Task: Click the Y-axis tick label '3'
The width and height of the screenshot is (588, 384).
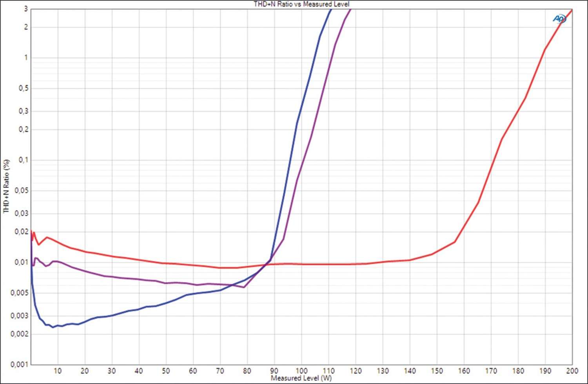Action: coord(26,9)
